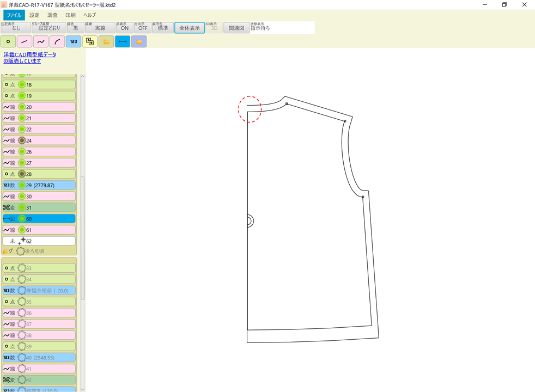This screenshot has width=535, height=392.
Task: Select line row 41
Action: pyautogui.click(x=39, y=369)
